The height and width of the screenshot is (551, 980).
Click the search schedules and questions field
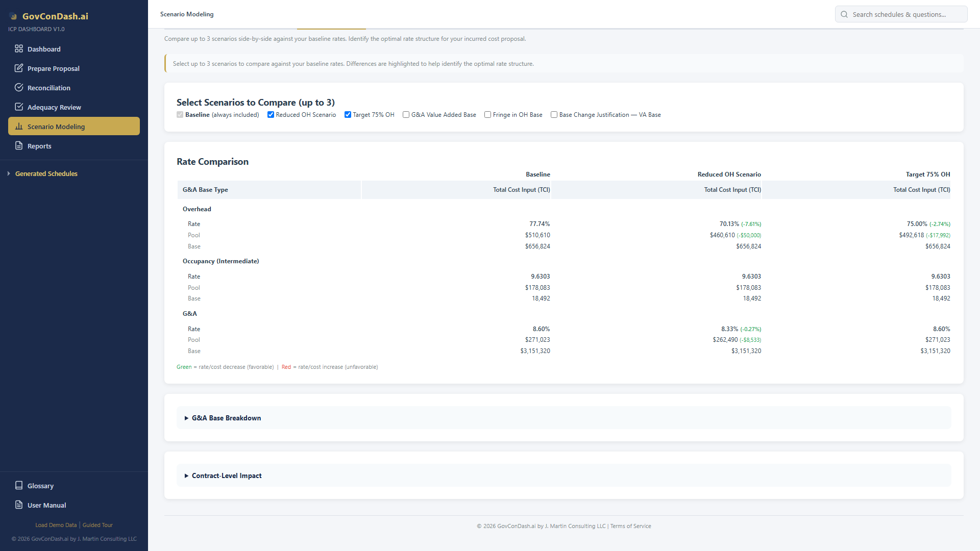click(906, 14)
